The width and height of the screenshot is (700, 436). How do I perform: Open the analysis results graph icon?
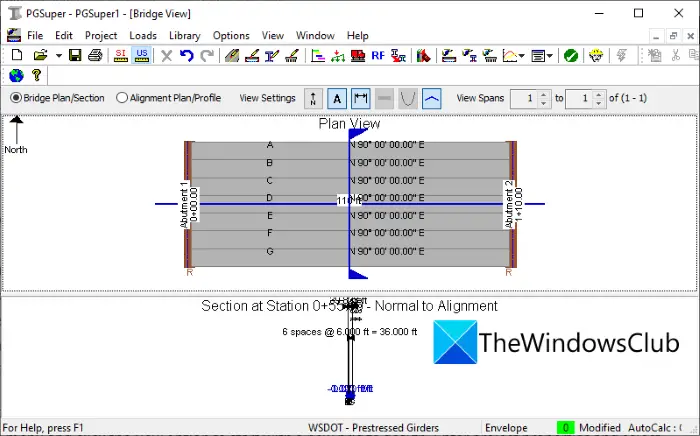(510, 55)
